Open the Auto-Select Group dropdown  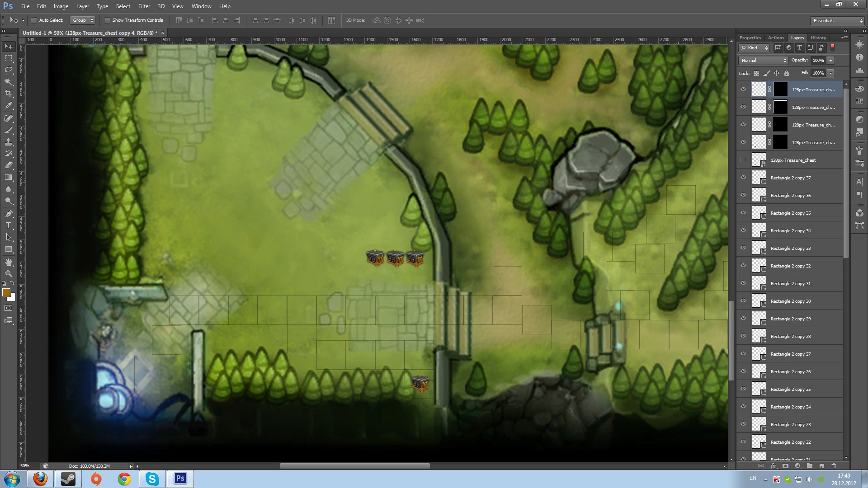click(82, 20)
